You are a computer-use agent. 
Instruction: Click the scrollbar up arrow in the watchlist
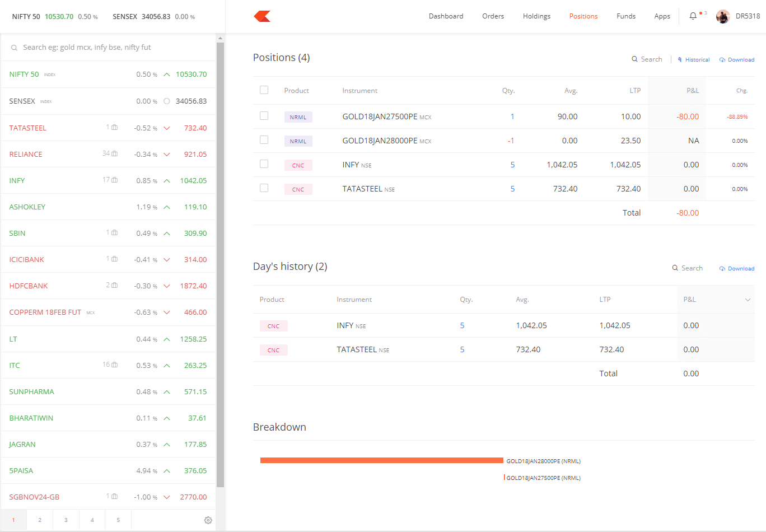click(x=220, y=38)
